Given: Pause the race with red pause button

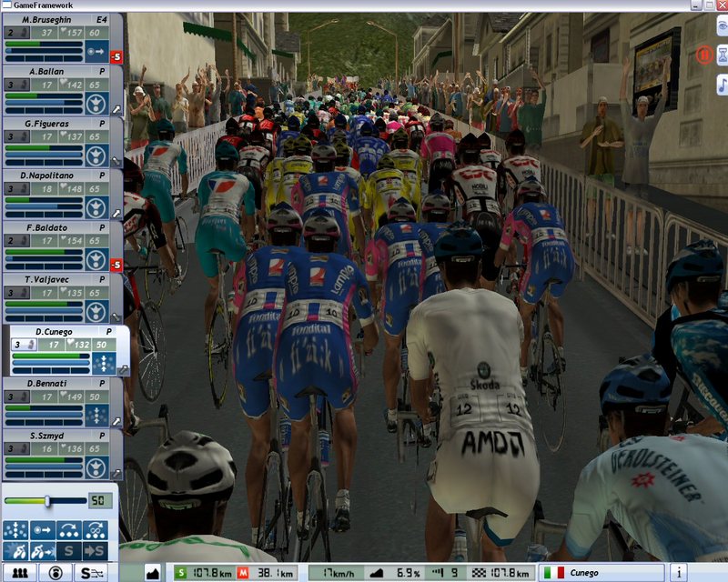Looking at the screenshot, I should [703, 55].
